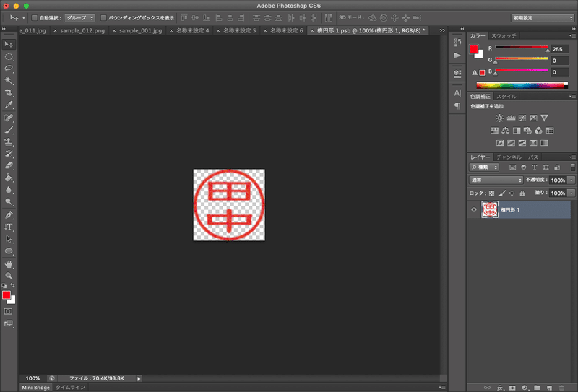Switch to the スウォッチ tab
This screenshot has height=392, width=578.
pos(504,36)
